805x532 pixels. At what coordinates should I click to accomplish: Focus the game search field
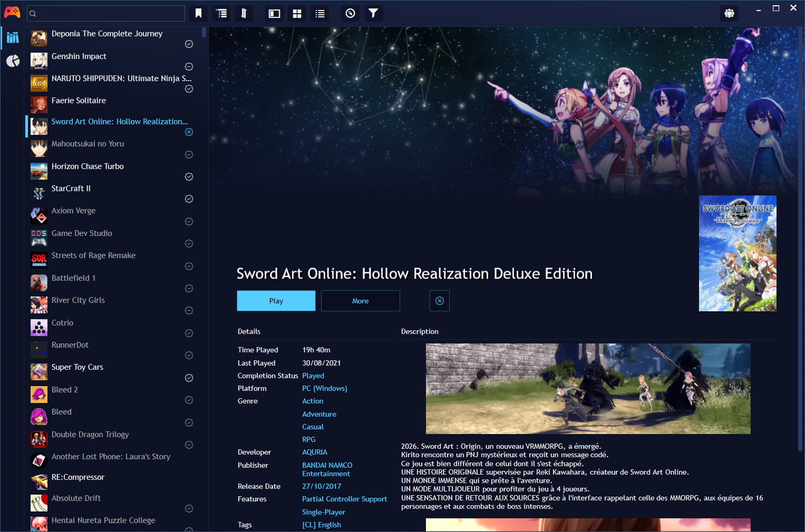pyautogui.click(x=106, y=13)
